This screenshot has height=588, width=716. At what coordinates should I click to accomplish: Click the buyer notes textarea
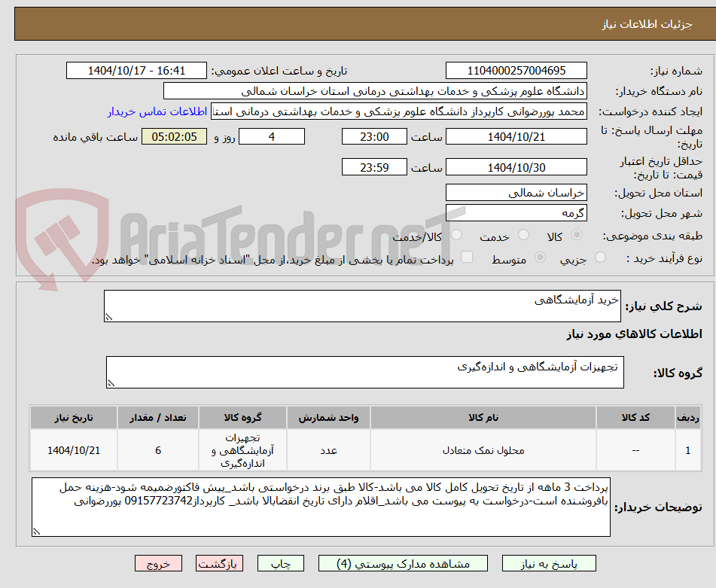[x=321, y=507]
